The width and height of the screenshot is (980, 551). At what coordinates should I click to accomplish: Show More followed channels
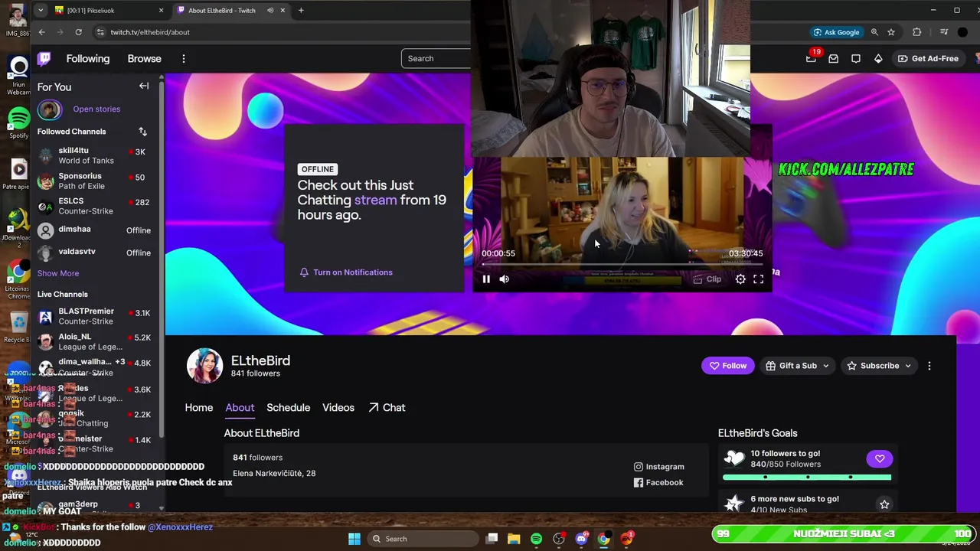tap(58, 273)
